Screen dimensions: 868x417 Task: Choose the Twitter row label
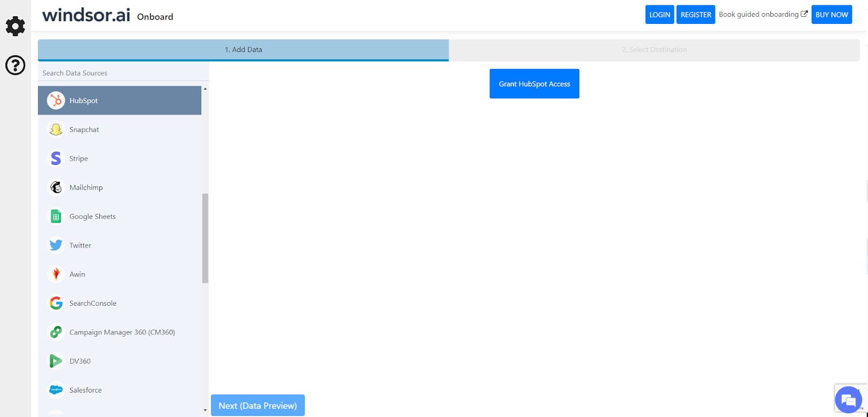pos(80,245)
